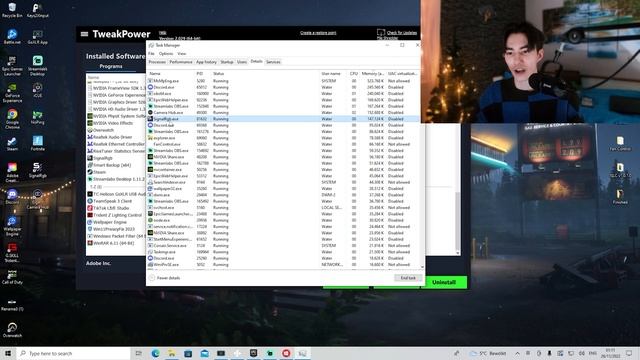
Task: Click Check for Updates in TweakPower
Action: coord(402,33)
